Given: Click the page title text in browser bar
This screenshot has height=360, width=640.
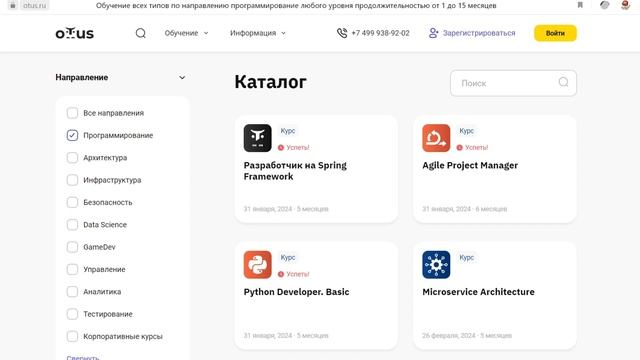Looking at the screenshot, I should [296, 5].
